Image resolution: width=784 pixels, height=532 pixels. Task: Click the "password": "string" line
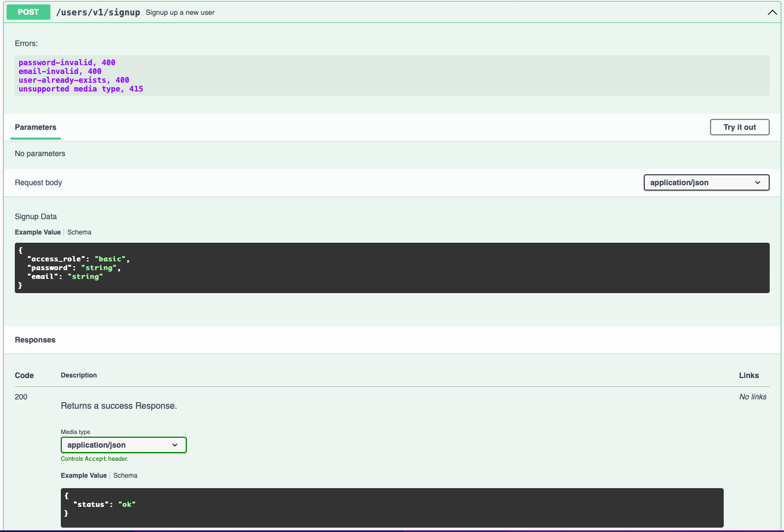coord(74,268)
